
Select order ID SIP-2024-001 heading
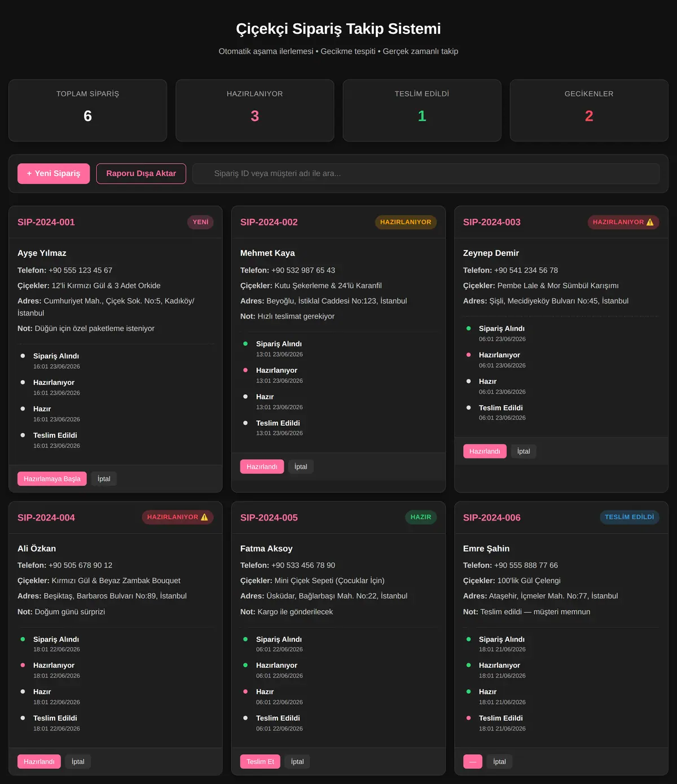(46, 222)
